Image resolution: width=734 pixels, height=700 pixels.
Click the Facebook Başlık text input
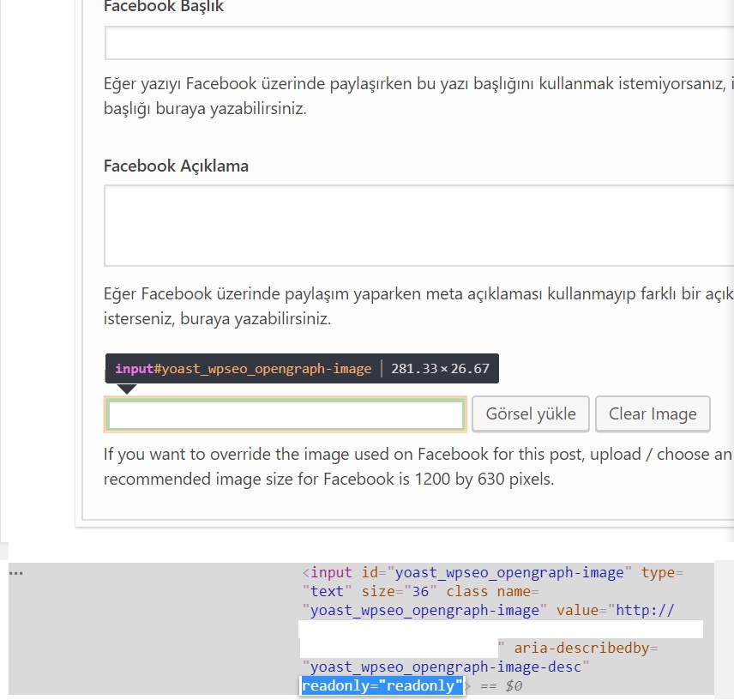click(419, 43)
